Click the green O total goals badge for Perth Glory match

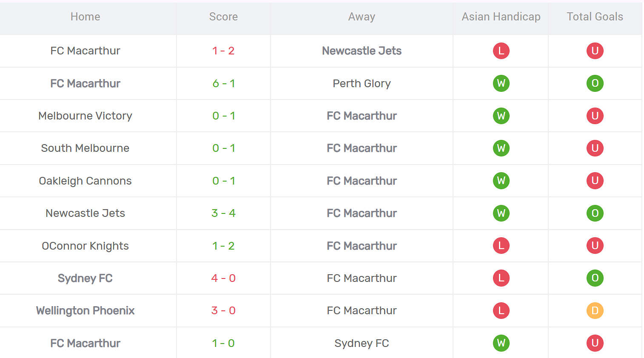[x=595, y=83]
